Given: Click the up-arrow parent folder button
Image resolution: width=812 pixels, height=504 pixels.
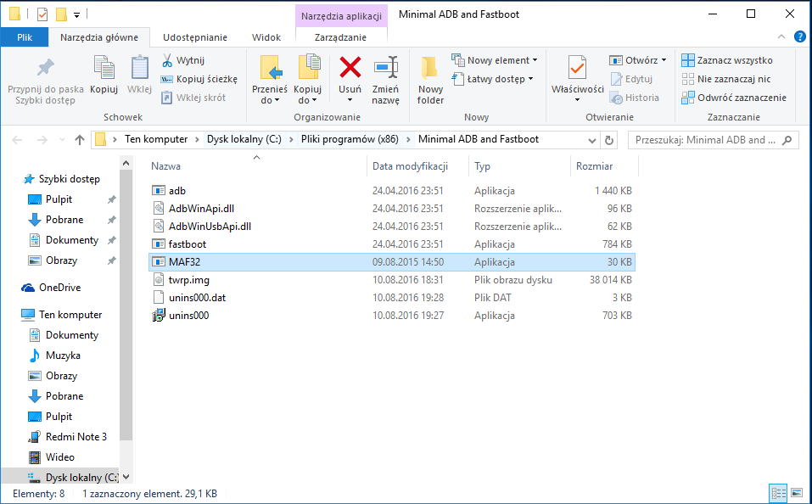Looking at the screenshot, I should 80,139.
